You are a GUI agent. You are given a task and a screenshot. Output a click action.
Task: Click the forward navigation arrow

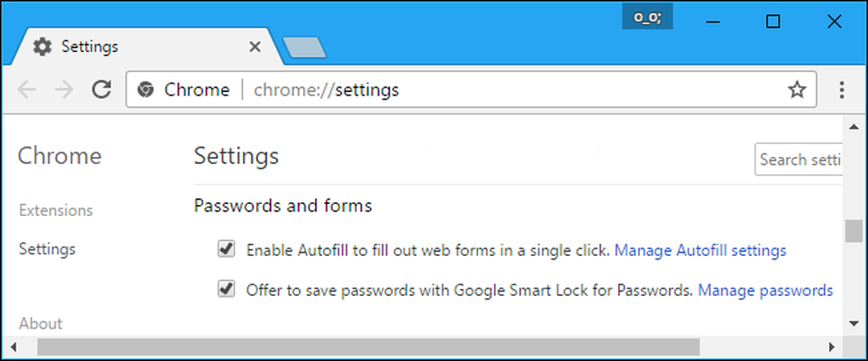64,89
